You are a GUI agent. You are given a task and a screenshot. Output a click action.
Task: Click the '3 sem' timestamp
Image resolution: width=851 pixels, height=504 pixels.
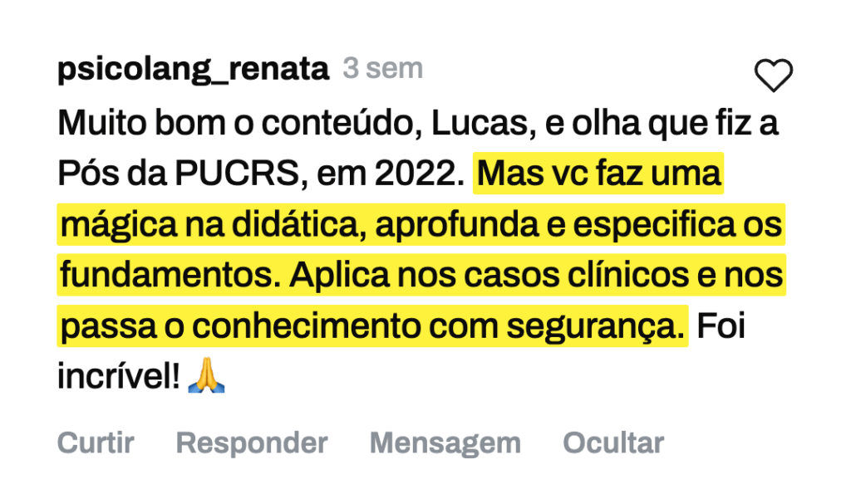point(382,68)
